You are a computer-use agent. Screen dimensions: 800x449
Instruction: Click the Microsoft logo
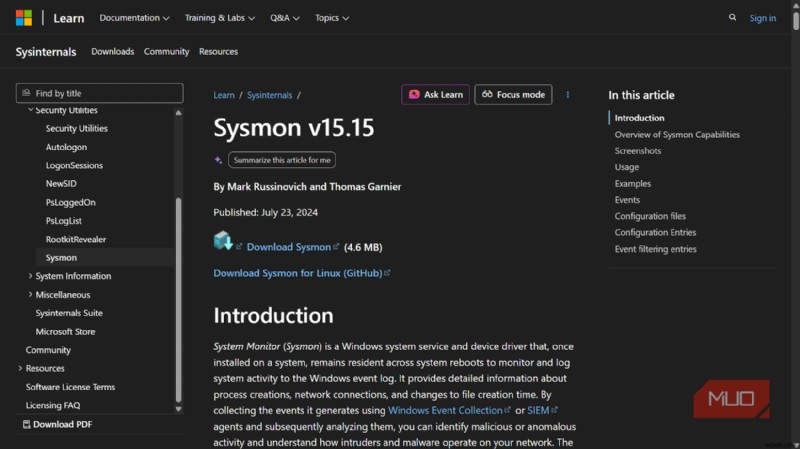23,18
